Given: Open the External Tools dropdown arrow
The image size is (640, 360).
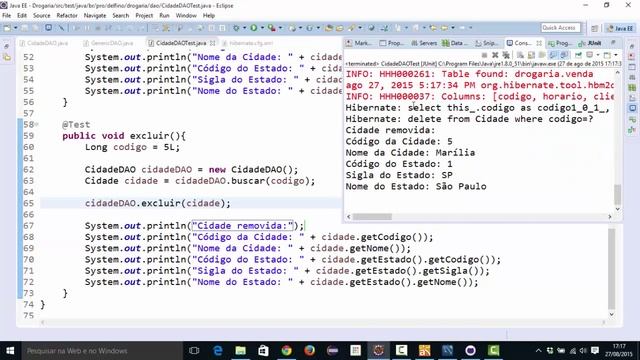Looking at the screenshot, I should point(280,28).
